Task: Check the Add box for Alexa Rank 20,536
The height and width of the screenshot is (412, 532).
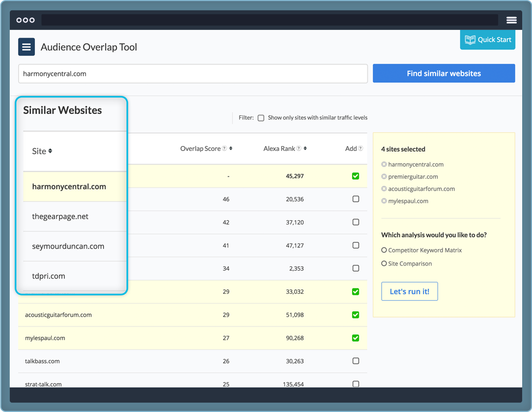Action: tap(355, 199)
